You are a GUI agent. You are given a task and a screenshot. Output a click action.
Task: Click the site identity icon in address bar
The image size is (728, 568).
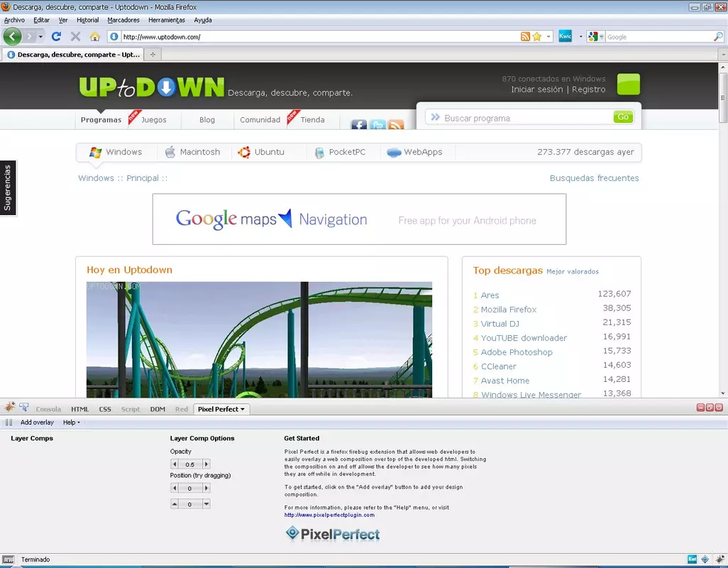tap(114, 37)
